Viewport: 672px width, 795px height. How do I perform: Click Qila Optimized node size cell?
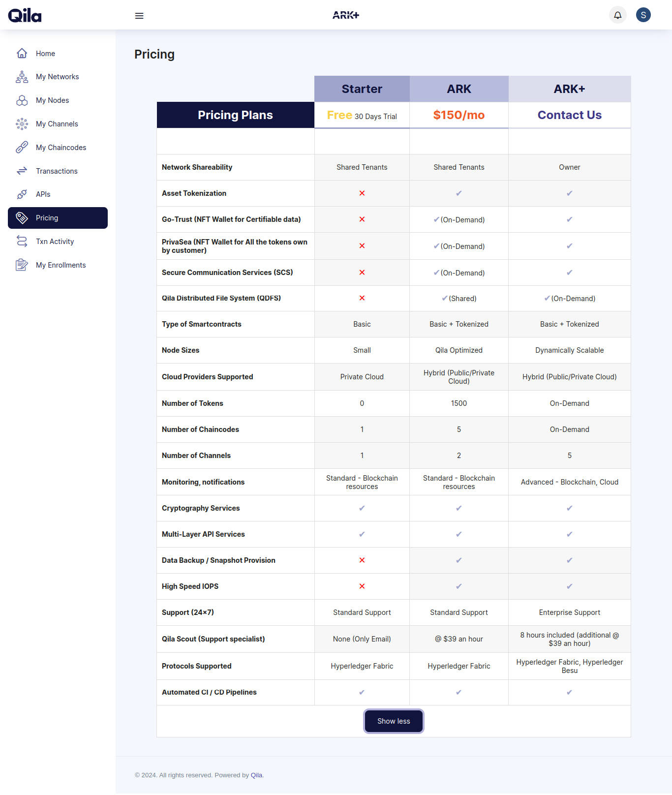click(459, 350)
